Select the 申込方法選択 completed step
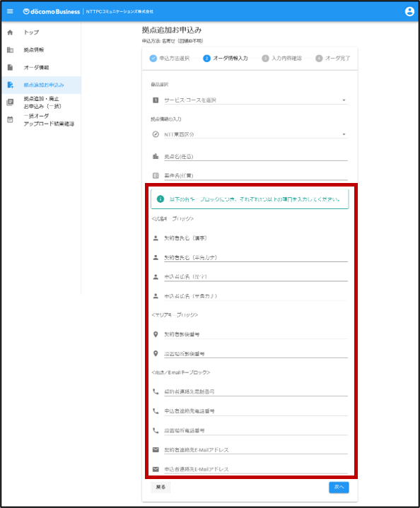This screenshot has height=508, width=420. click(169, 59)
